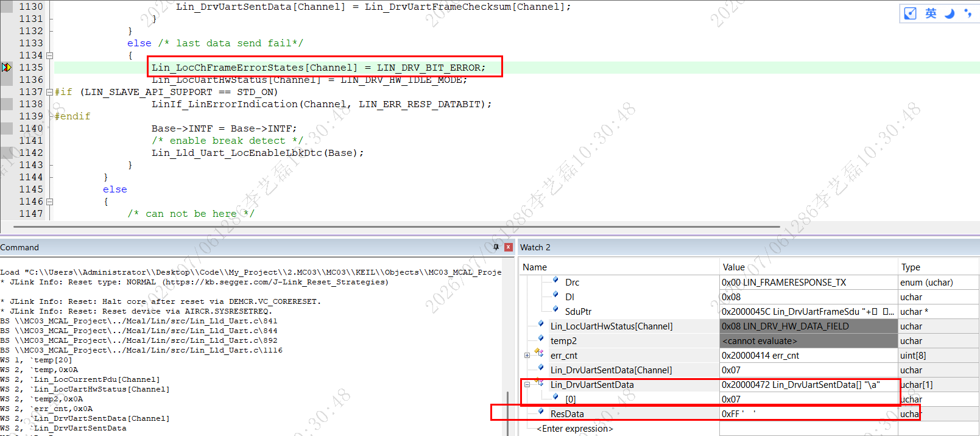
Task: Pin the Command window with pushpin icon
Action: (496, 247)
